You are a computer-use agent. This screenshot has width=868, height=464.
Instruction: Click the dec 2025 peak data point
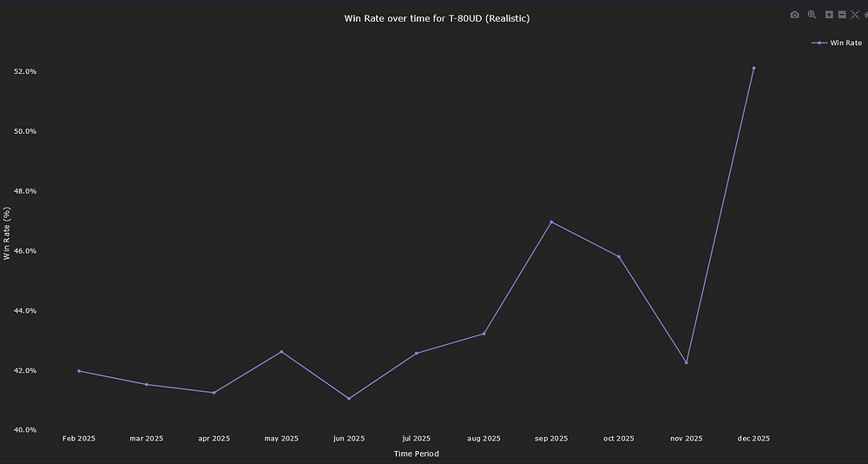753,68
